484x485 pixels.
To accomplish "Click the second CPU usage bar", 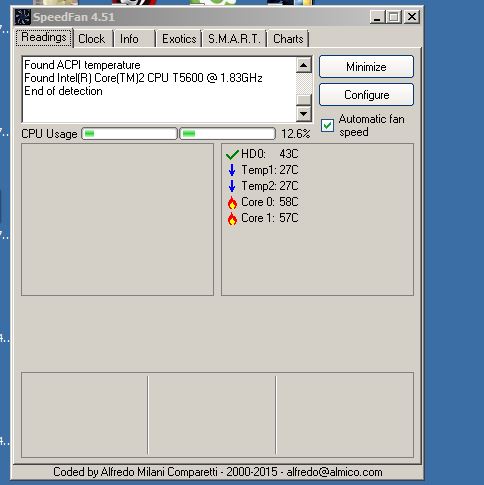I will pyautogui.click(x=228, y=134).
